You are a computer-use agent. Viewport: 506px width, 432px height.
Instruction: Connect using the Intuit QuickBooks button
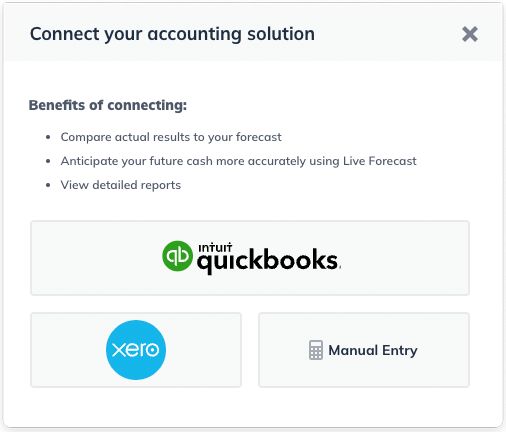(x=250, y=258)
